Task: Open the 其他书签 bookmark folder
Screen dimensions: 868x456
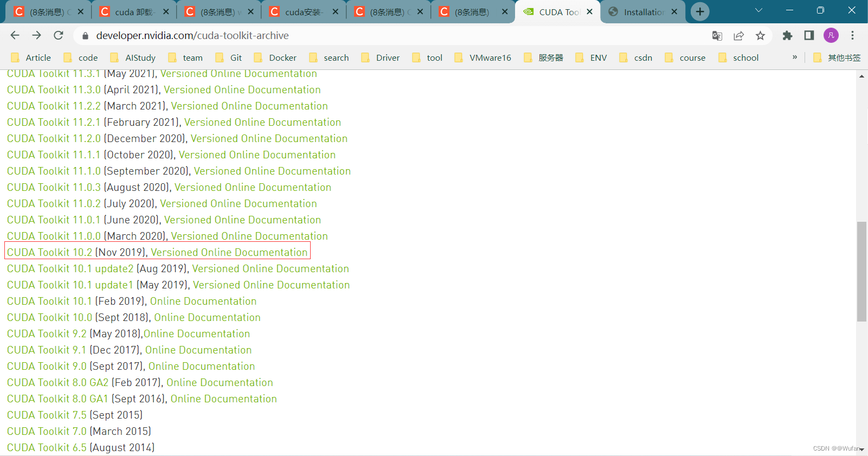Action: [837, 57]
